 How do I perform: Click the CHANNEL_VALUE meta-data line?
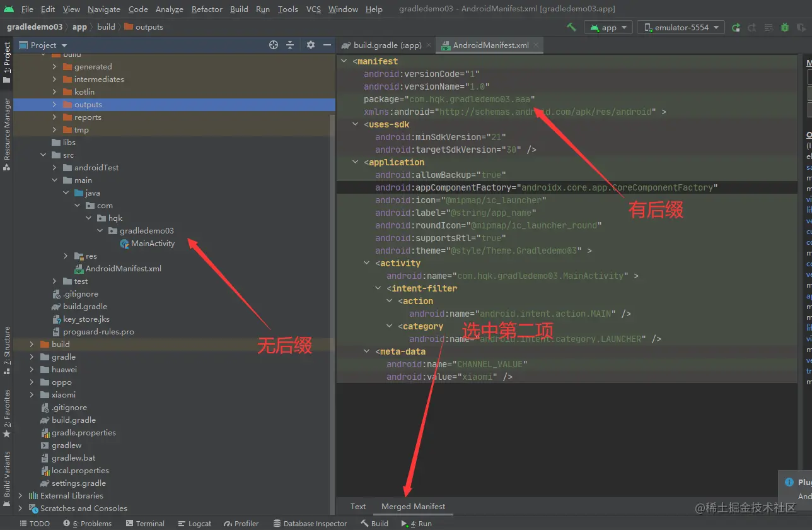pyautogui.click(x=456, y=364)
